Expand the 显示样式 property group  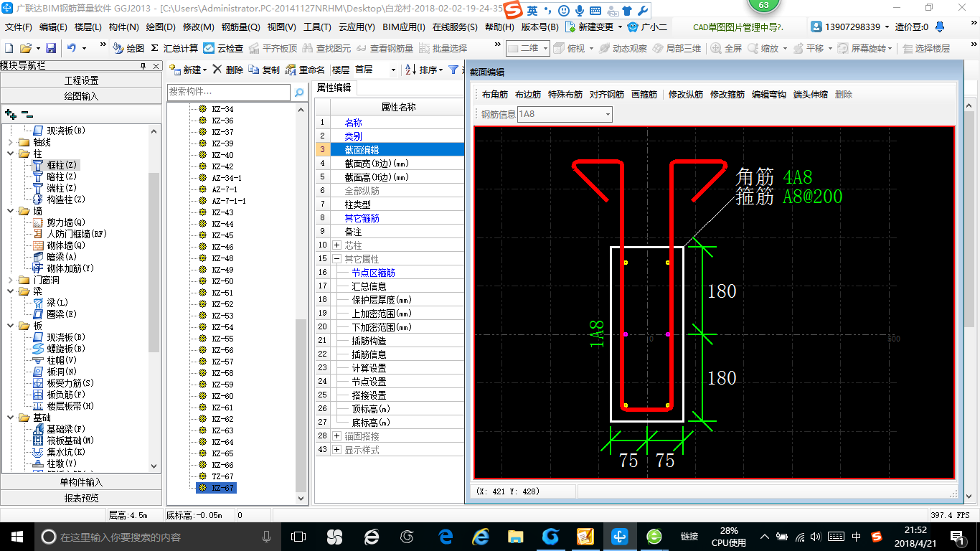[337, 450]
